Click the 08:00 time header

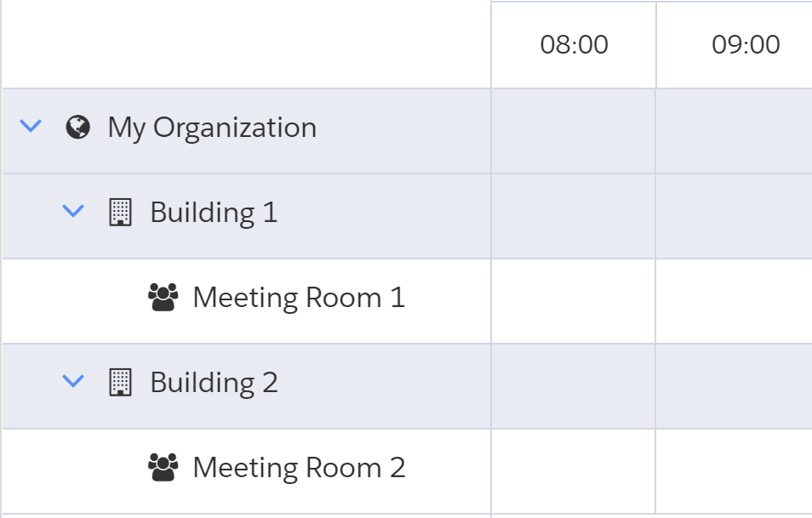(575, 45)
